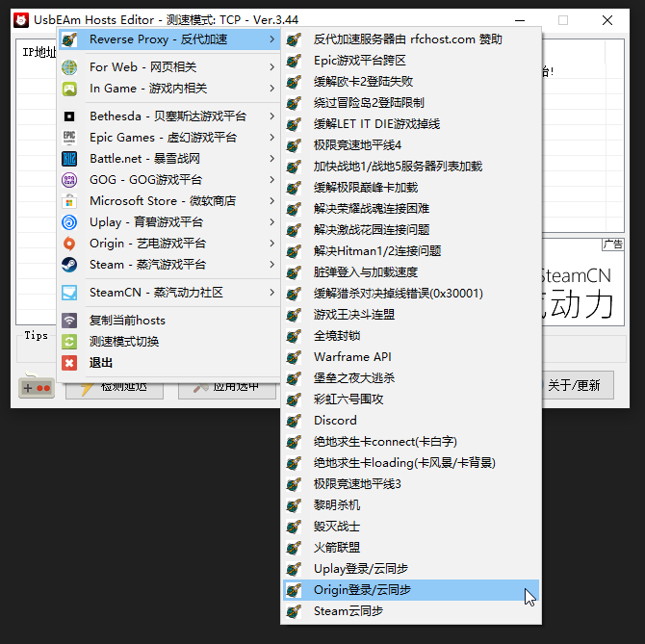Image resolution: width=645 pixels, height=644 pixels.
Task: Click the 检测延迟 button behind menu
Action: pos(115,391)
